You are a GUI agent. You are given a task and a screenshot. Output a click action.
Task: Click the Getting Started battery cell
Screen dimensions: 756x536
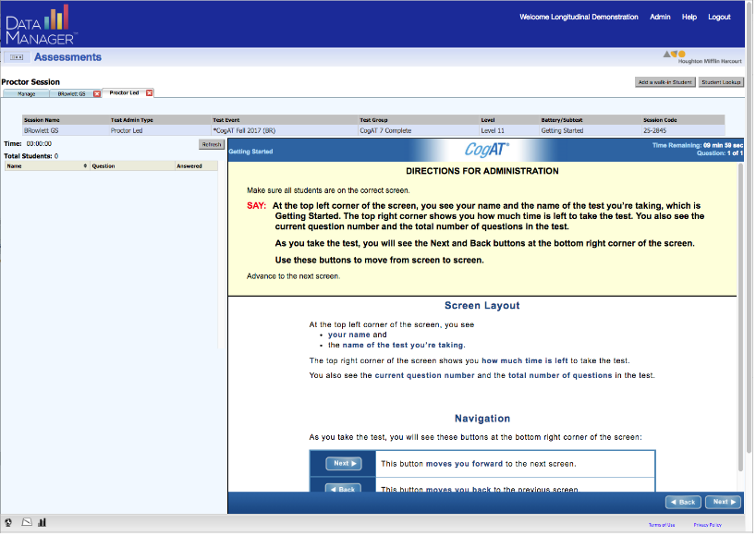click(x=564, y=131)
